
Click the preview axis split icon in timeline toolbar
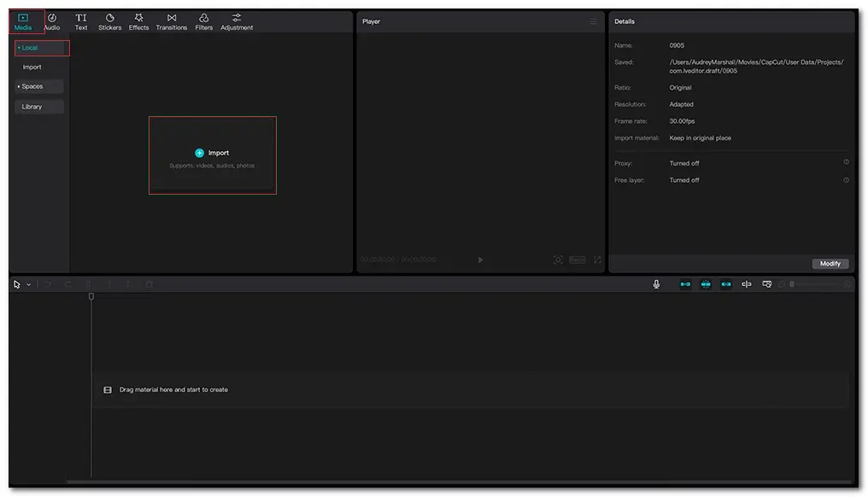tap(746, 284)
